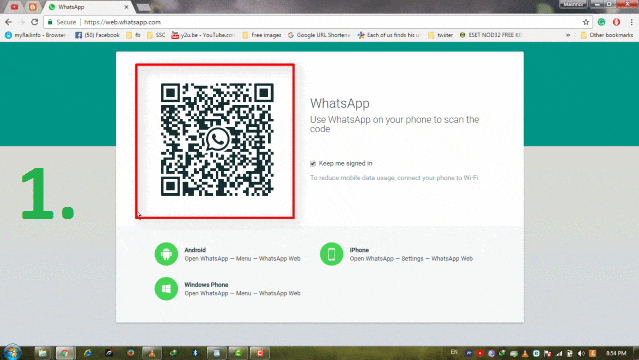The image size is (639, 360).
Task: Switch to the YouTube pinned tab
Action: point(14,7)
